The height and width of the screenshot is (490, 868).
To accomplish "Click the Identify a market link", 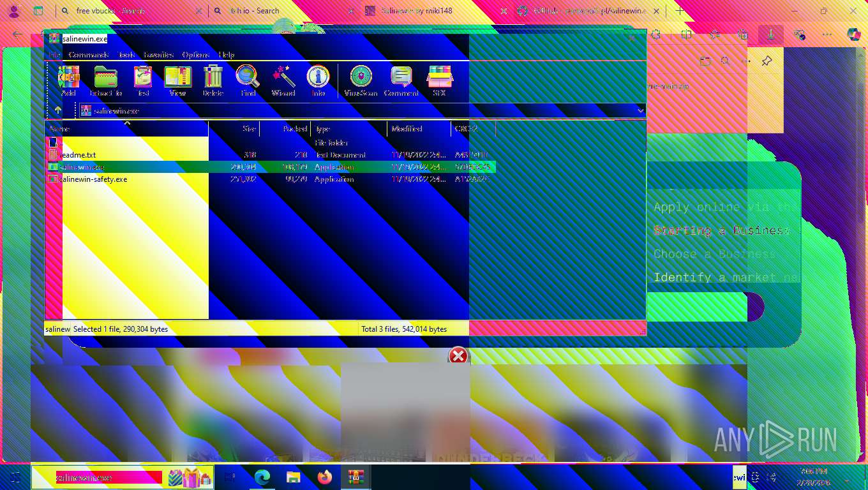I will point(726,278).
